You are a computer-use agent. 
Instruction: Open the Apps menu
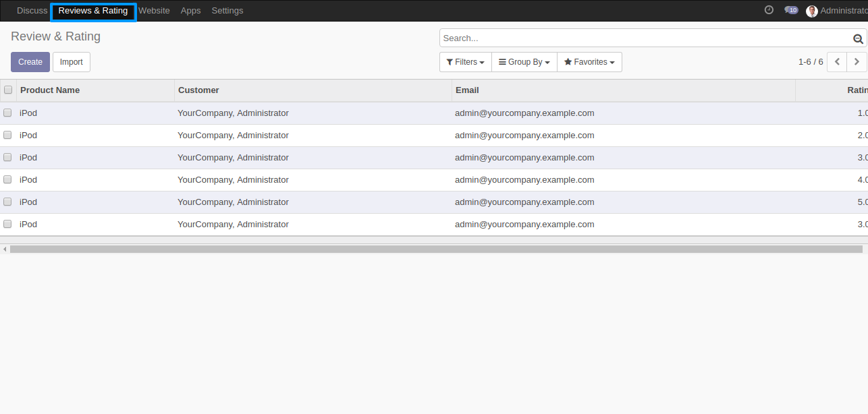(191, 11)
